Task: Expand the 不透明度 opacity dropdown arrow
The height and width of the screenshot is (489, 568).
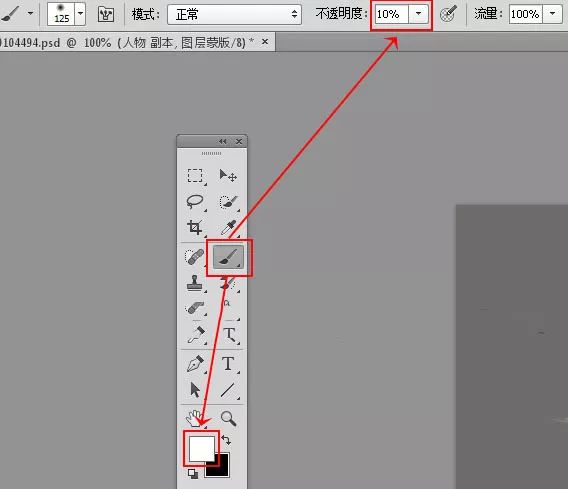Action: click(x=418, y=14)
